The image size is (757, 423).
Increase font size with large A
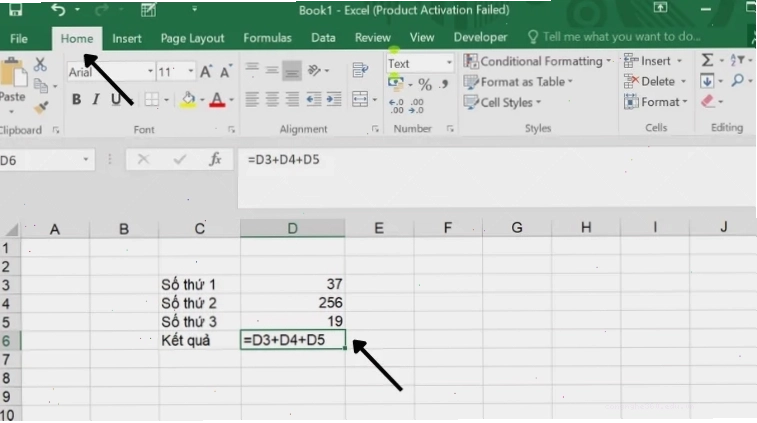coord(206,72)
